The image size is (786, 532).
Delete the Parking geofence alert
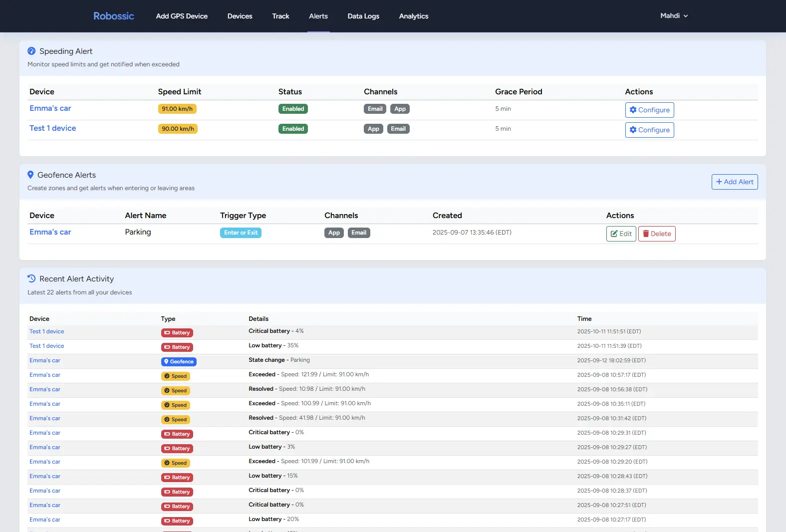(x=657, y=234)
